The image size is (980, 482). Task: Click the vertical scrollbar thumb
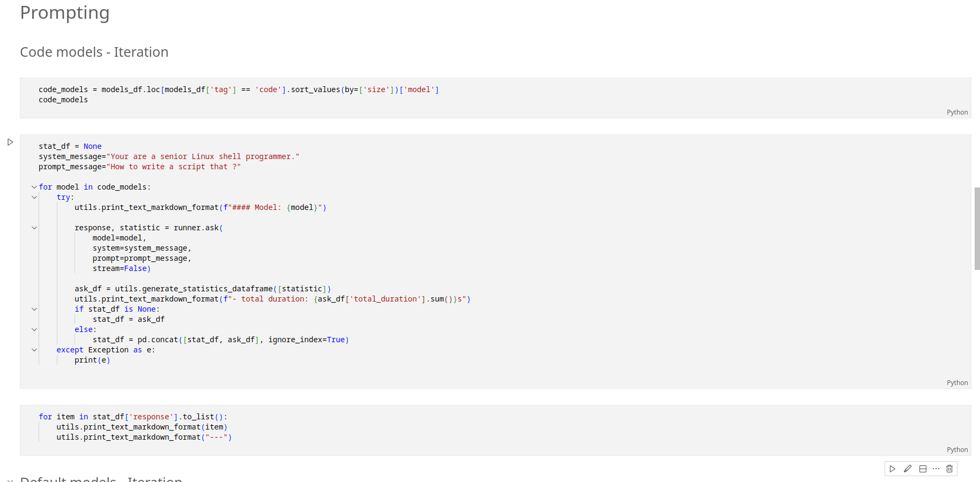[x=977, y=229]
